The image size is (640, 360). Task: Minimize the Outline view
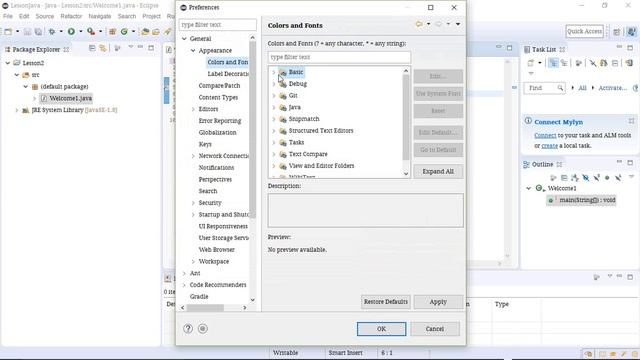(619, 162)
